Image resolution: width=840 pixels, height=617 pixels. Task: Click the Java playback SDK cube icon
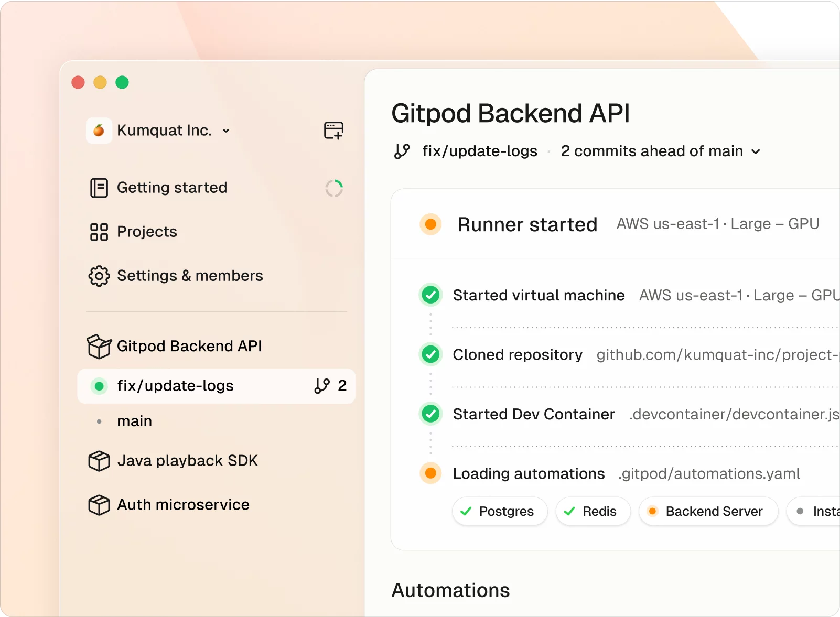(99, 461)
